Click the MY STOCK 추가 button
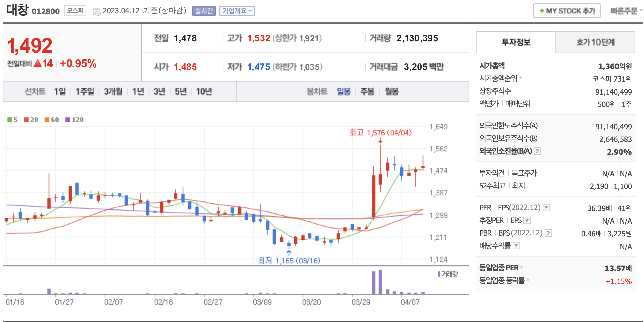Image resolution: width=644 pixels, height=322 pixels. 567,11
